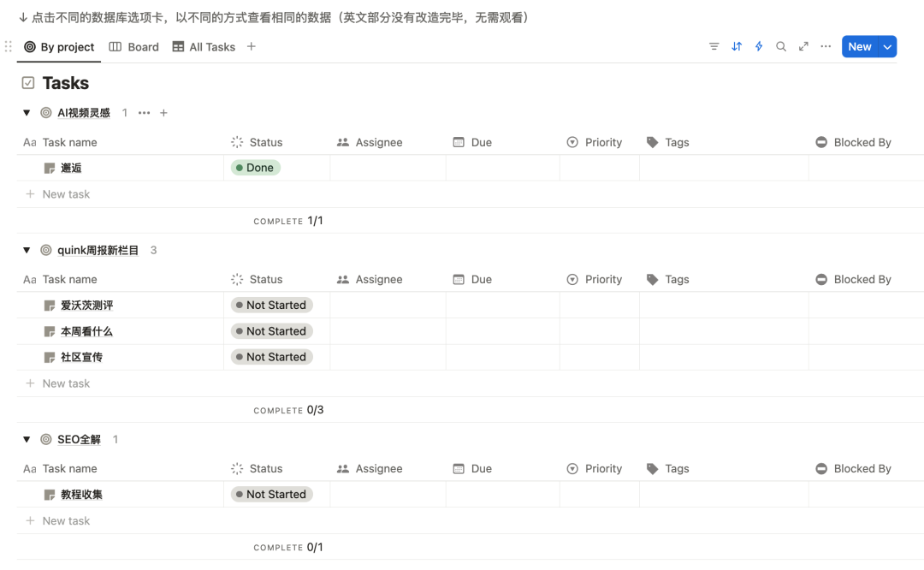Change Not Started status of 爱沃茨测评
This screenshot has height=570, width=924.
(x=272, y=306)
